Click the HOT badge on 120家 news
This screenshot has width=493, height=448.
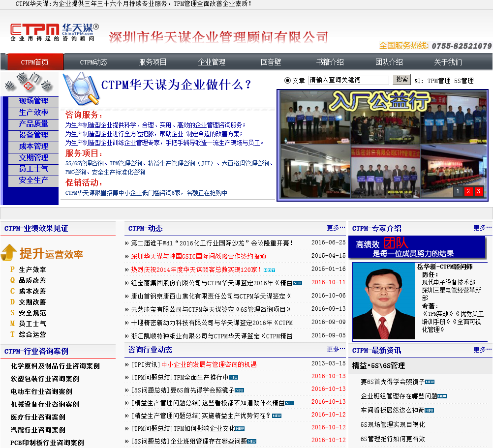[270, 270]
